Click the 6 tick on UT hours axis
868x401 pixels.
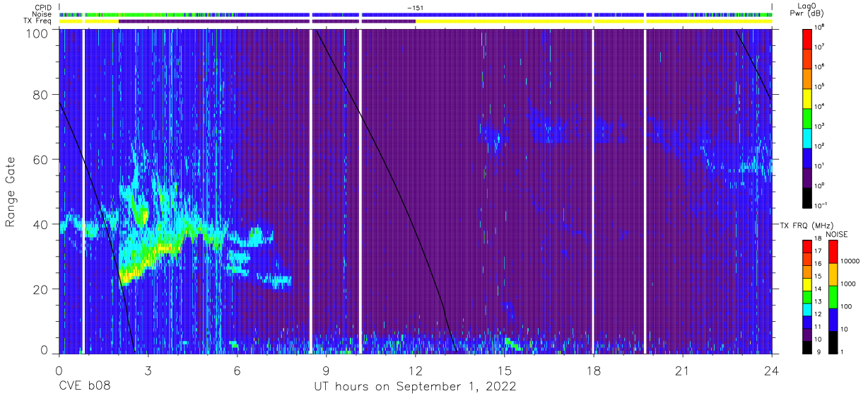coord(237,371)
